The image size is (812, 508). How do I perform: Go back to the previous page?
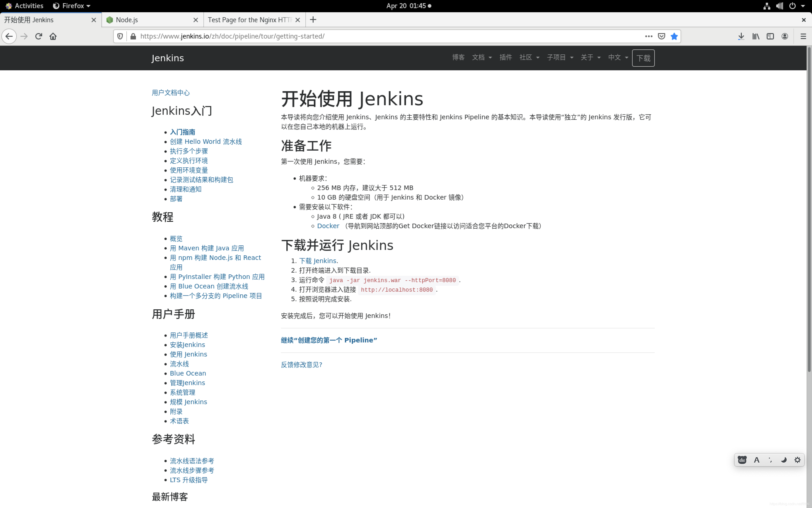tap(9, 36)
